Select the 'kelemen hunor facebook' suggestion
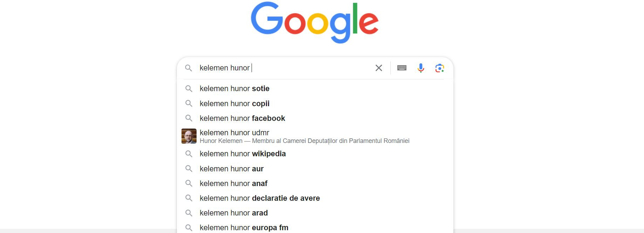This screenshot has width=644, height=233. 242,118
